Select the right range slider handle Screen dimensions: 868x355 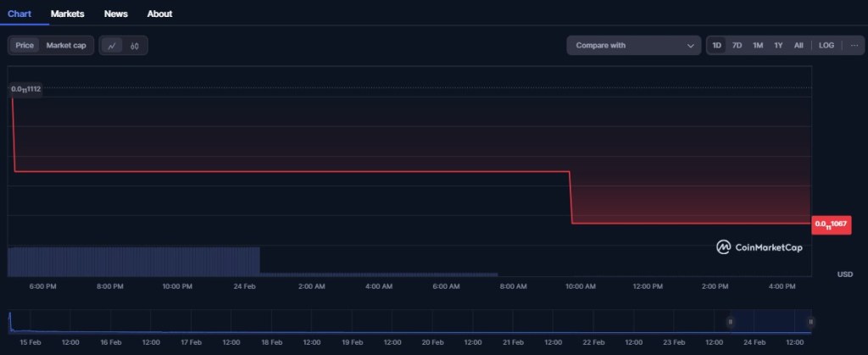[x=810, y=321]
